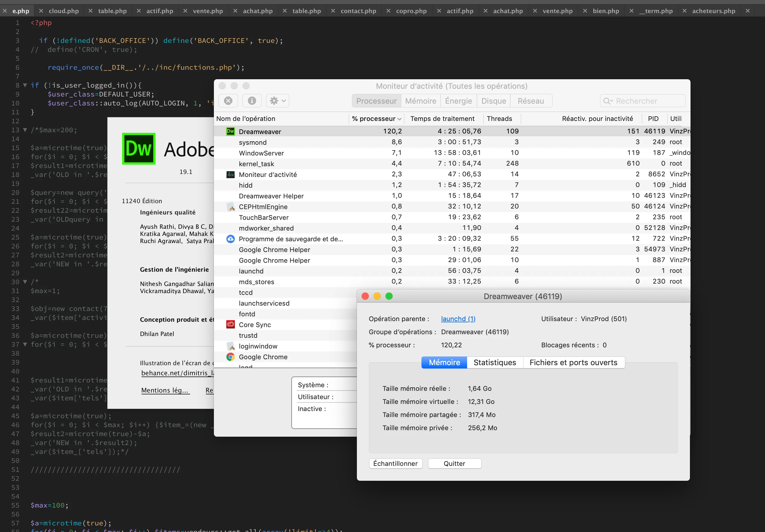Click the Dreamweaver Dw process icon
This screenshot has width=765, height=532.
[x=230, y=131]
